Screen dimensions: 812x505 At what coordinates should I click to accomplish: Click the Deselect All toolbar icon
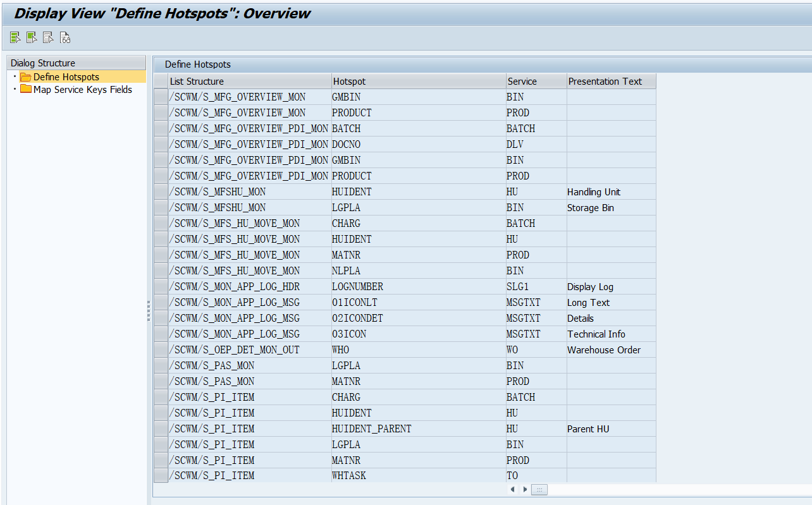pyautogui.click(x=48, y=38)
